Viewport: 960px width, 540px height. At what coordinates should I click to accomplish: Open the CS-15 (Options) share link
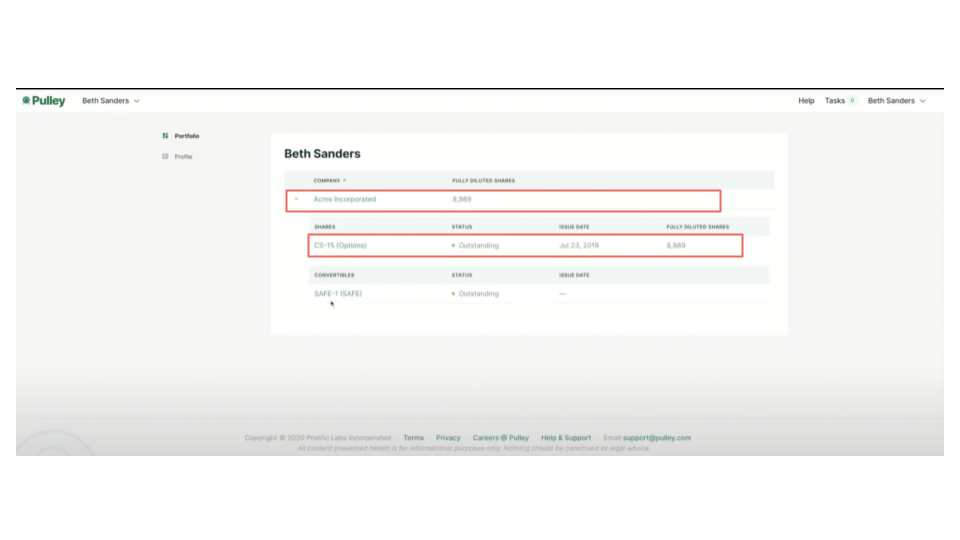pyautogui.click(x=340, y=246)
